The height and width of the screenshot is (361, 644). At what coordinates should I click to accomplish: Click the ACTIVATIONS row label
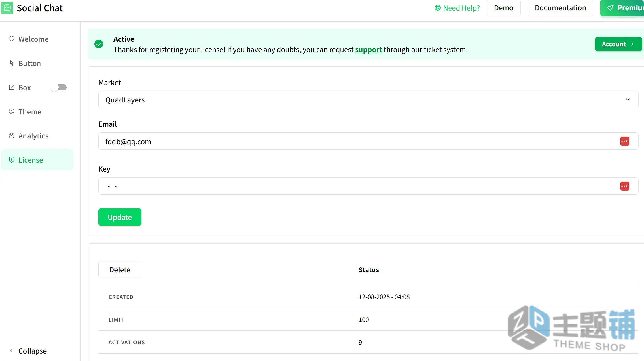[x=127, y=342]
